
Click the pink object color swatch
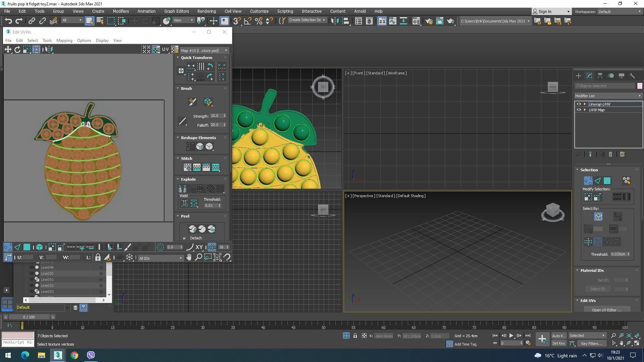[640, 86]
